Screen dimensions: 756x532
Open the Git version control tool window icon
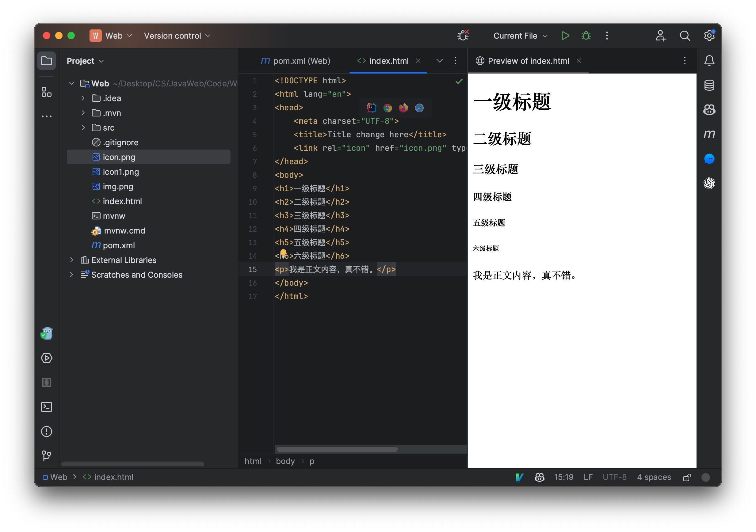46,456
